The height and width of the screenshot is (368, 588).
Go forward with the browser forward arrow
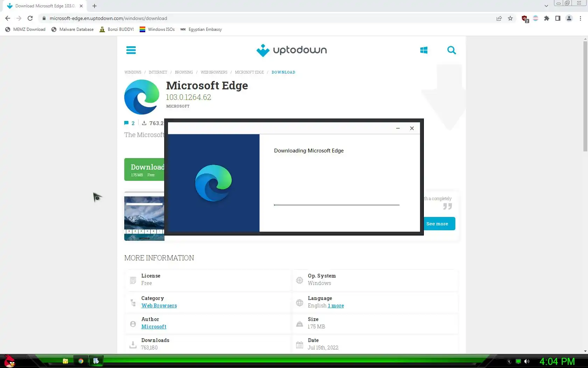(19, 18)
